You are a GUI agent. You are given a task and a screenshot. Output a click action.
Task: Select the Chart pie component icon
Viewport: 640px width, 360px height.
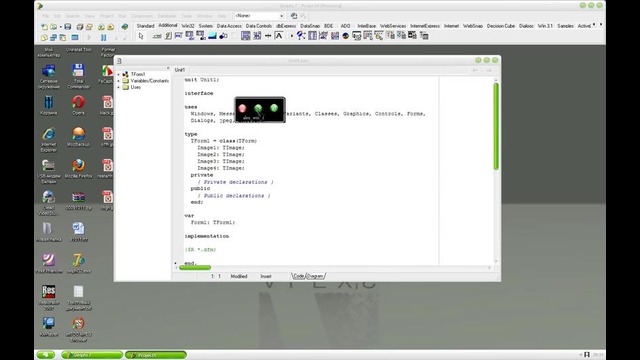point(346,36)
